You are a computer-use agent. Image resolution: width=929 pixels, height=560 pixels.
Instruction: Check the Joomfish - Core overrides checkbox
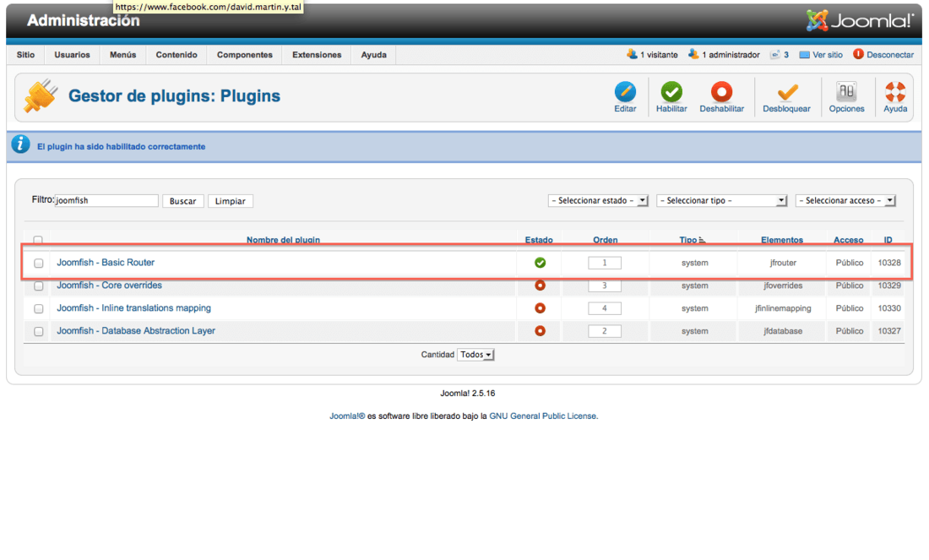coord(39,286)
